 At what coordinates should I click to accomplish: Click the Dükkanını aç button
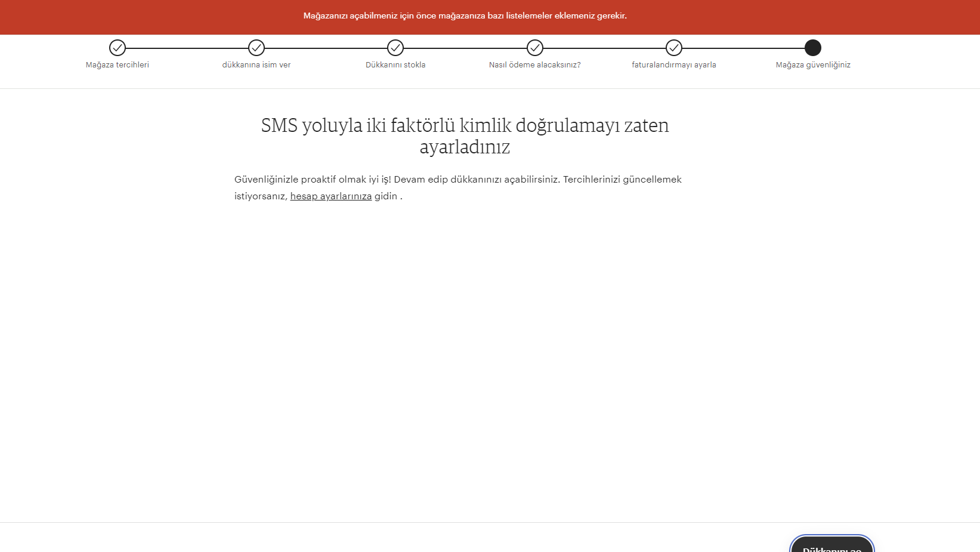[x=832, y=544]
